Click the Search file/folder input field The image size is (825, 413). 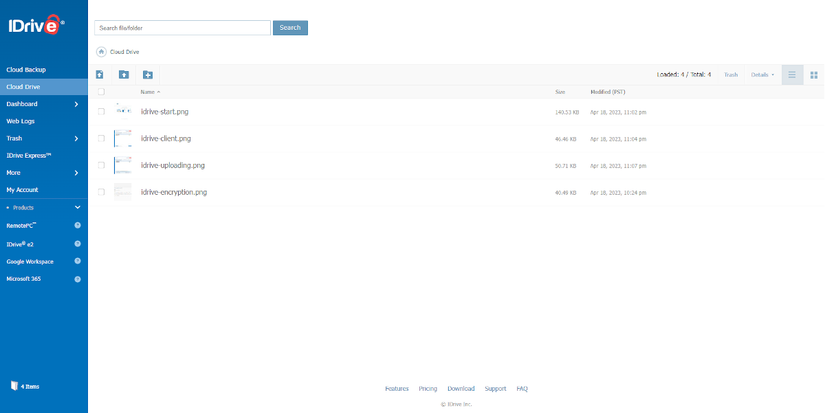tap(183, 28)
